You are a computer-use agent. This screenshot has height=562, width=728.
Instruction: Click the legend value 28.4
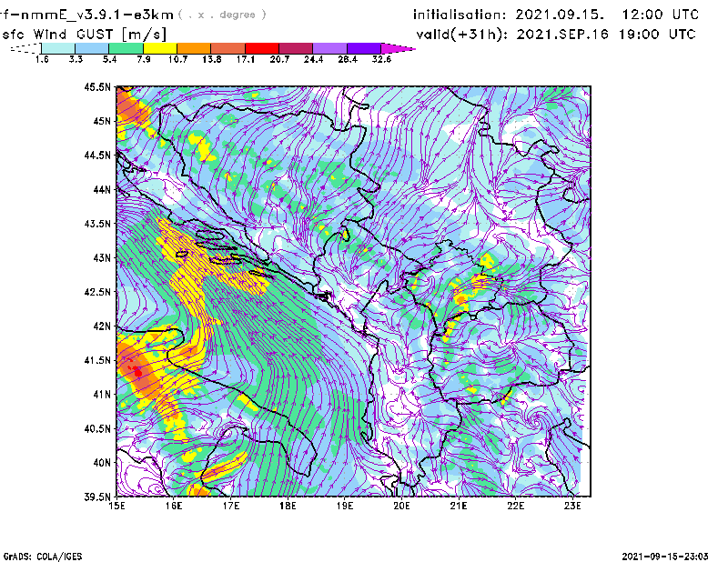tap(348, 59)
